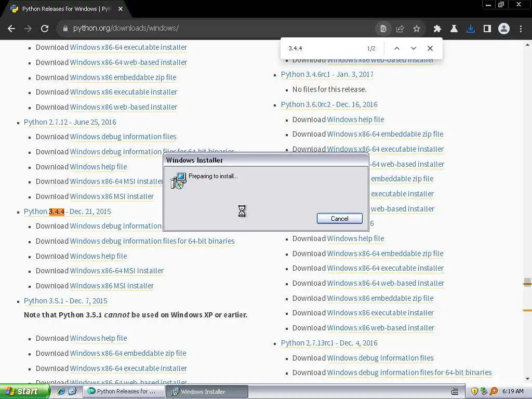Open Python 3.6.0rc2 - Dec. 16, 2016 link
The image size is (532, 399).
[x=329, y=104]
